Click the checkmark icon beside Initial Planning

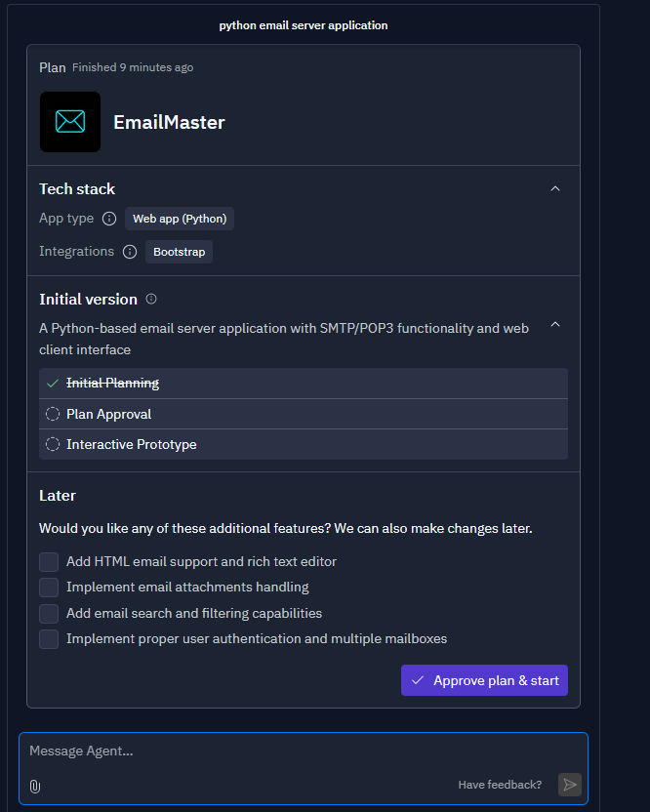pos(53,384)
